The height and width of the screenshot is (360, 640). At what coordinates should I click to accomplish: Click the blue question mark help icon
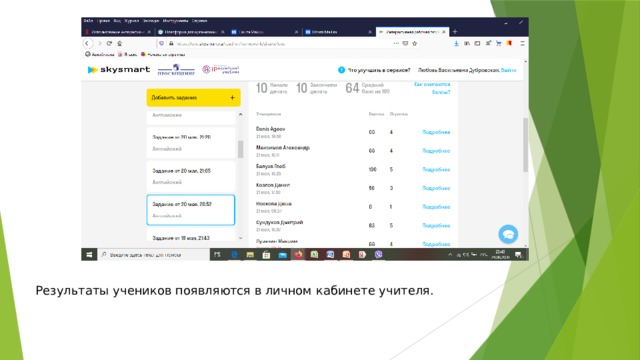[341, 70]
